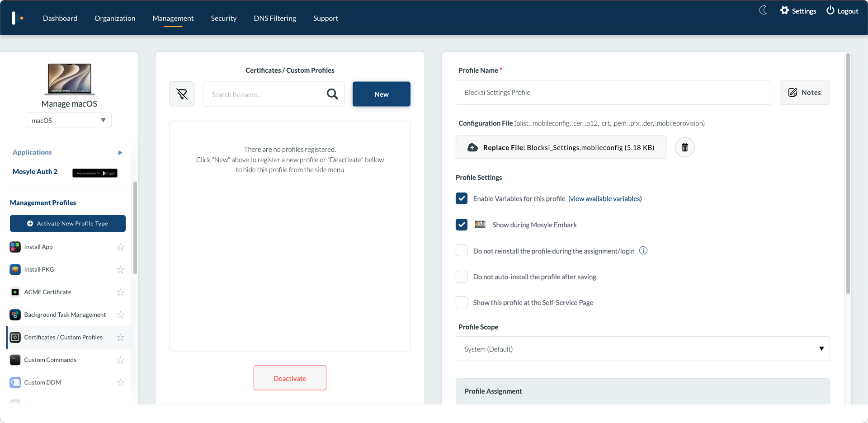This screenshot has width=868, height=423.
Task: Open the Profile Scope dropdown
Action: (x=642, y=348)
